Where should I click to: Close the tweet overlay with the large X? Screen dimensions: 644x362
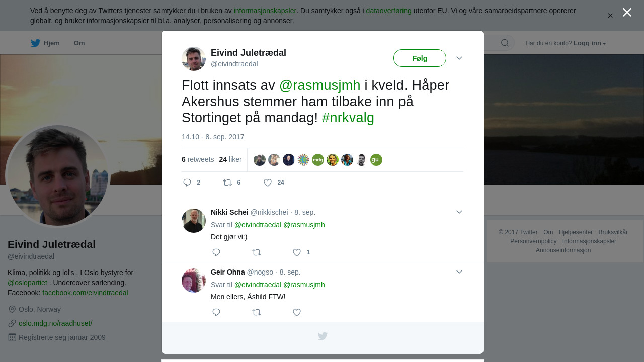[x=627, y=12]
